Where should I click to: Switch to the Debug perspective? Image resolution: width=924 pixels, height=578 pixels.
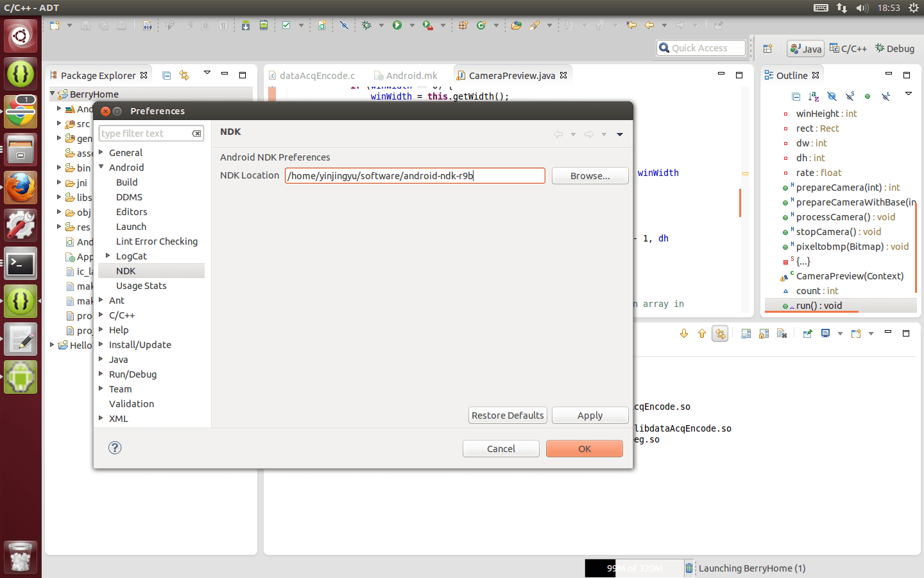894,48
